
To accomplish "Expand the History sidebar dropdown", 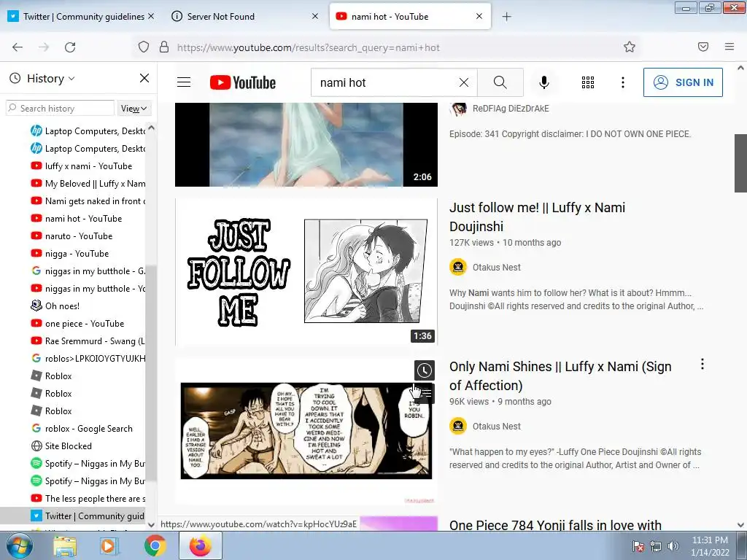I will (50, 79).
